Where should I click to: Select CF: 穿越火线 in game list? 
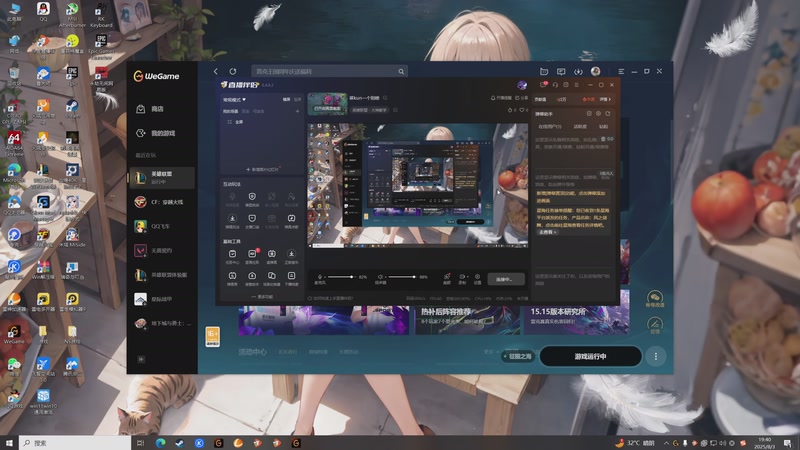162,202
